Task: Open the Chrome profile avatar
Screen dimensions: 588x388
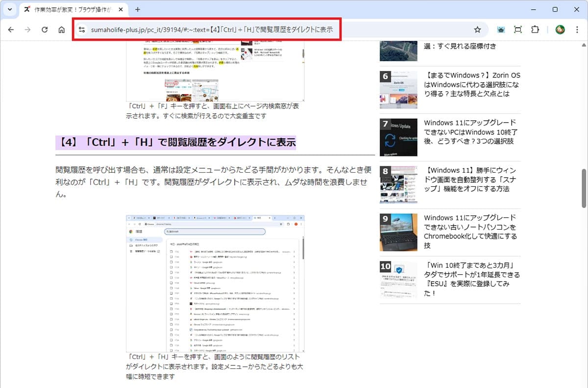Action: [560, 30]
